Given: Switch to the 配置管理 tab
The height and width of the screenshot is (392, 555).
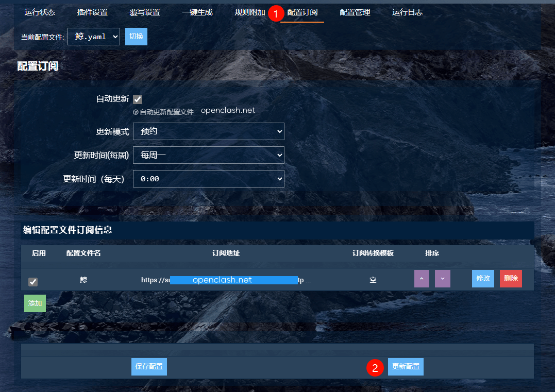Looking at the screenshot, I should click(x=355, y=12).
